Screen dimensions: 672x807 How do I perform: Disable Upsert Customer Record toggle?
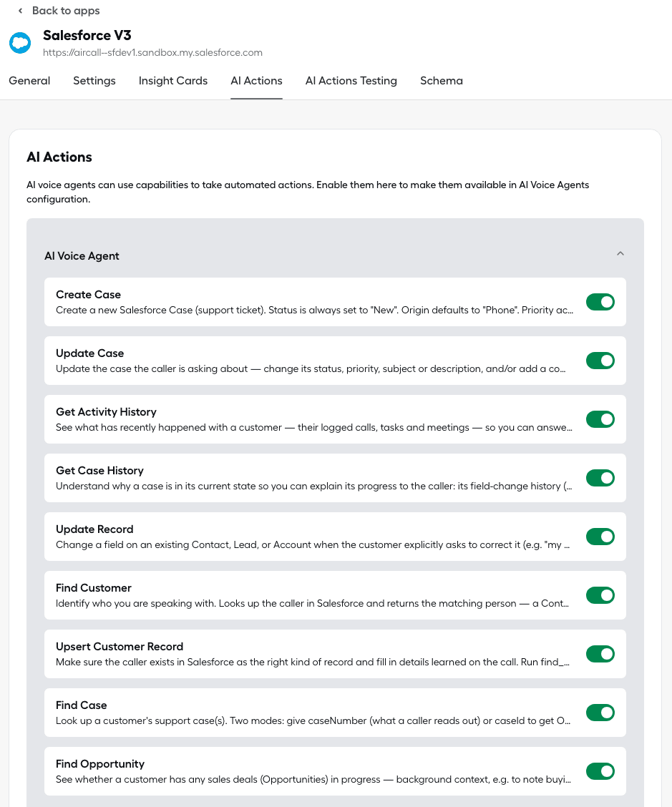click(x=600, y=654)
